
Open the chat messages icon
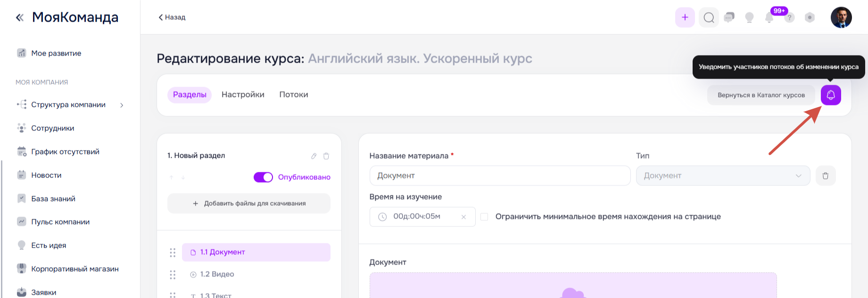point(729,17)
